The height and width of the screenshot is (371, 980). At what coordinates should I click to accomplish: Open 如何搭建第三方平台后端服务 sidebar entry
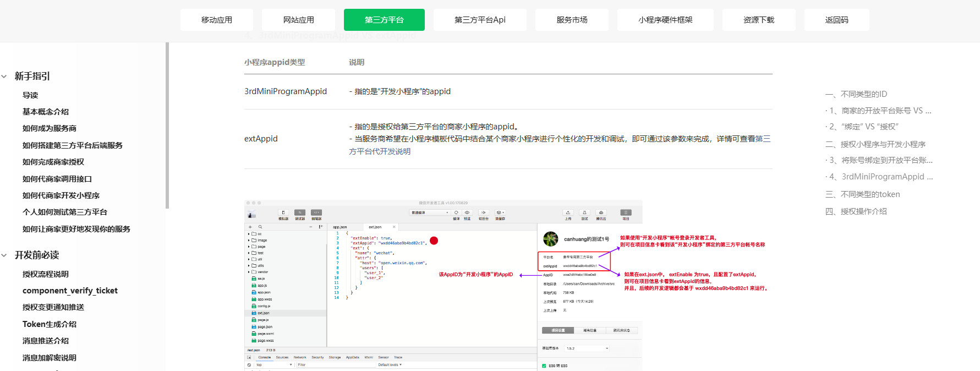pyautogui.click(x=73, y=145)
